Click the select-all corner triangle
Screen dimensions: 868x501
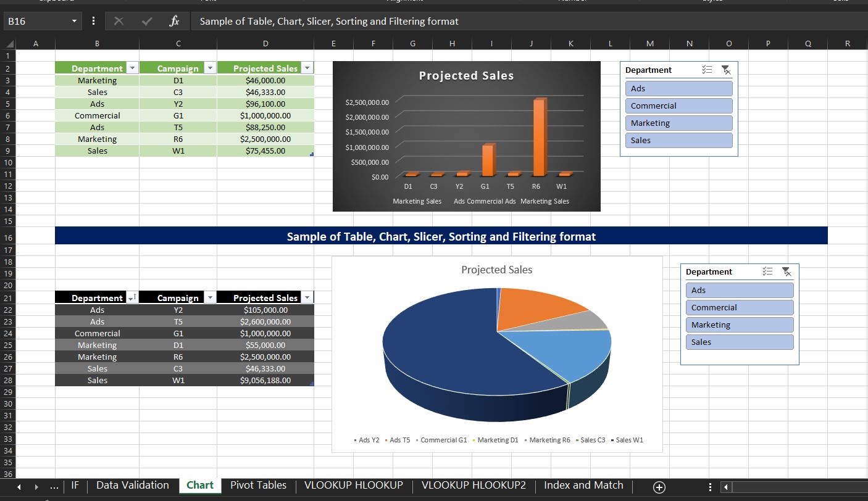click(x=9, y=44)
